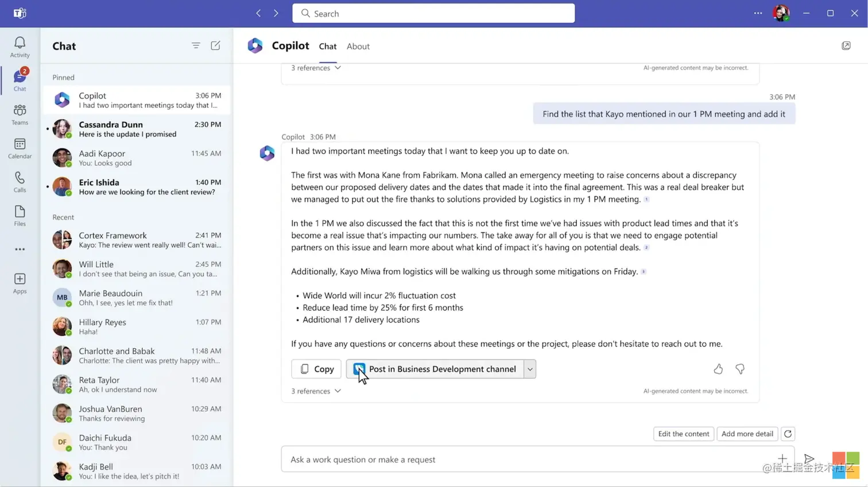
Task: Click the Pinned section header
Action: coord(63,77)
